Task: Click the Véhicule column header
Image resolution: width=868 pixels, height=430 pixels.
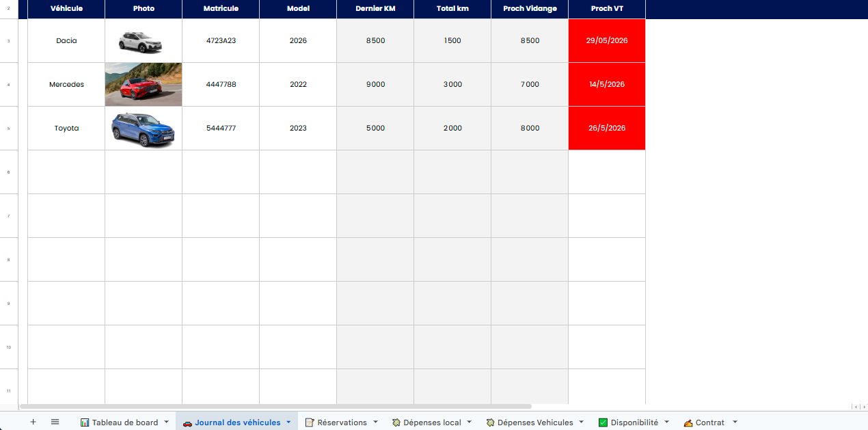Action: pyautogui.click(x=66, y=9)
